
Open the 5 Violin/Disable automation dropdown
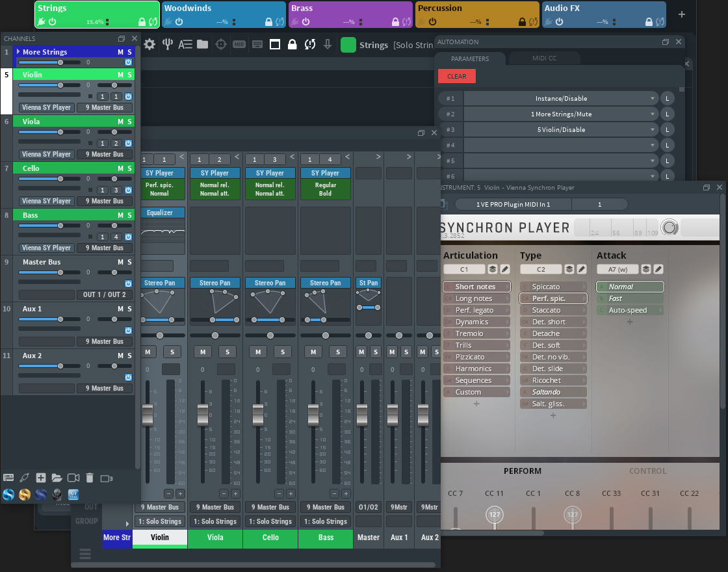tap(561, 130)
